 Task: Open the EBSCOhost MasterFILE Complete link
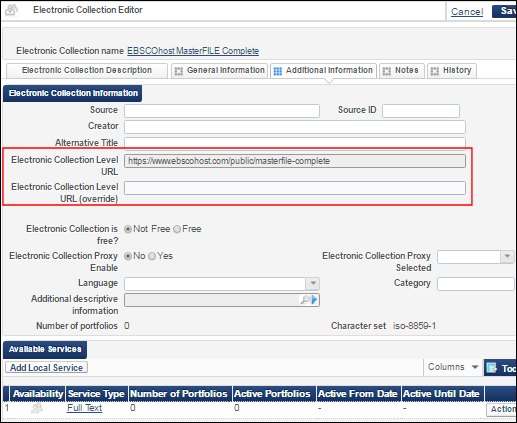click(193, 51)
